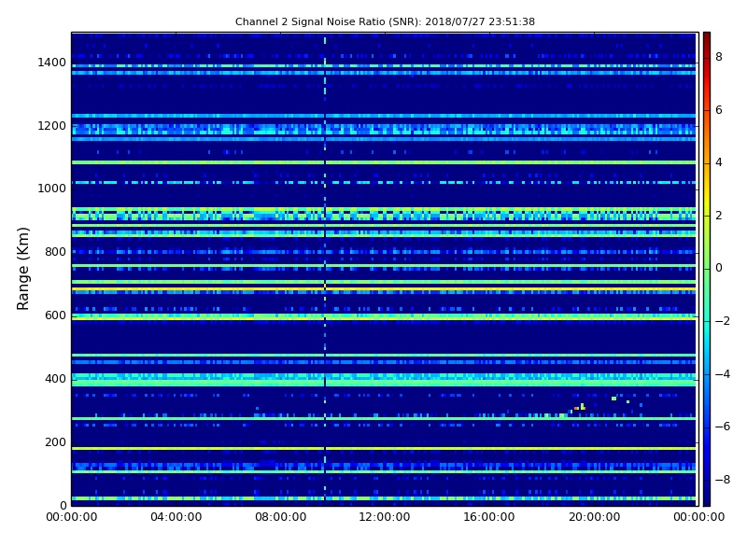Click the colorbar label −4

[723, 374]
